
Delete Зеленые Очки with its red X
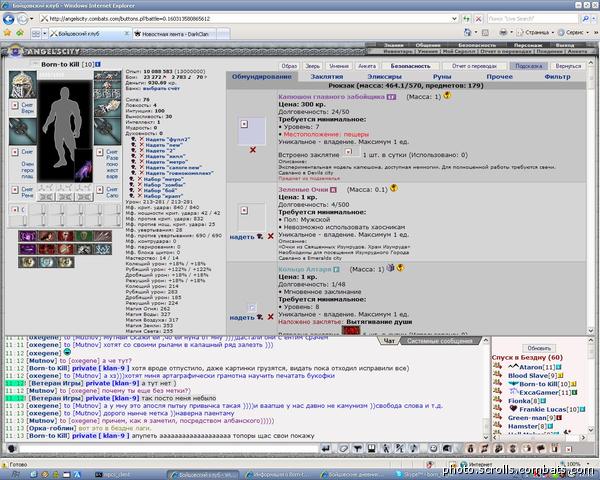click(x=271, y=237)
